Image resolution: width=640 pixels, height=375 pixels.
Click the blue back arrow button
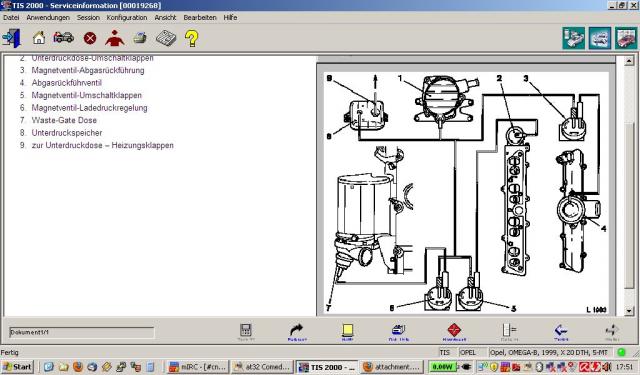561,330
